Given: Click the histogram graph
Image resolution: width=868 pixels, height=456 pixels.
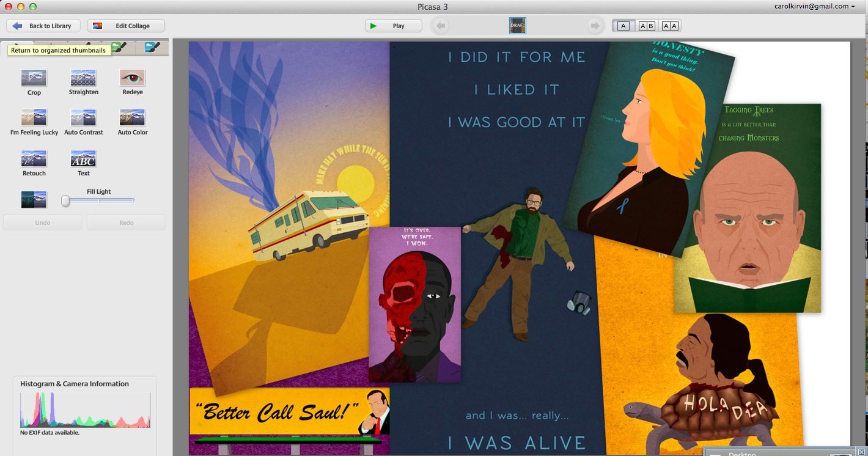Looking at the screenshot, I should click(86, 410).
